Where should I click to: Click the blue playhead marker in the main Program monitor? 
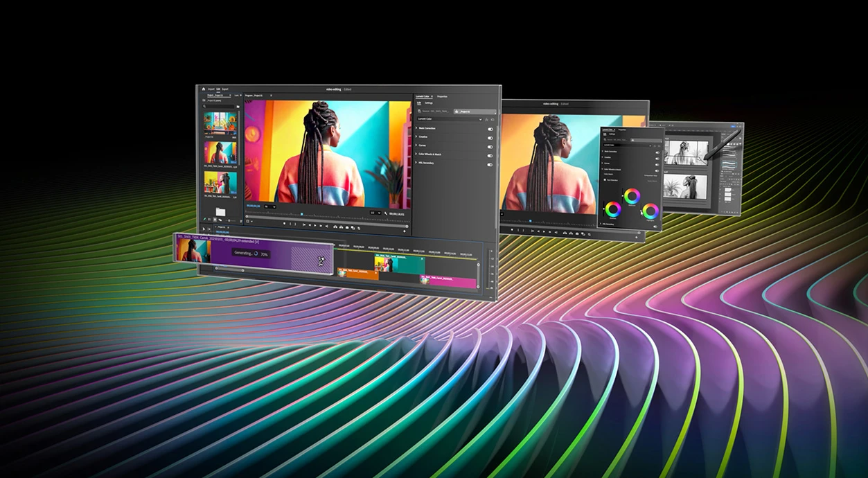pyautogui.click(x=302, y=214)
